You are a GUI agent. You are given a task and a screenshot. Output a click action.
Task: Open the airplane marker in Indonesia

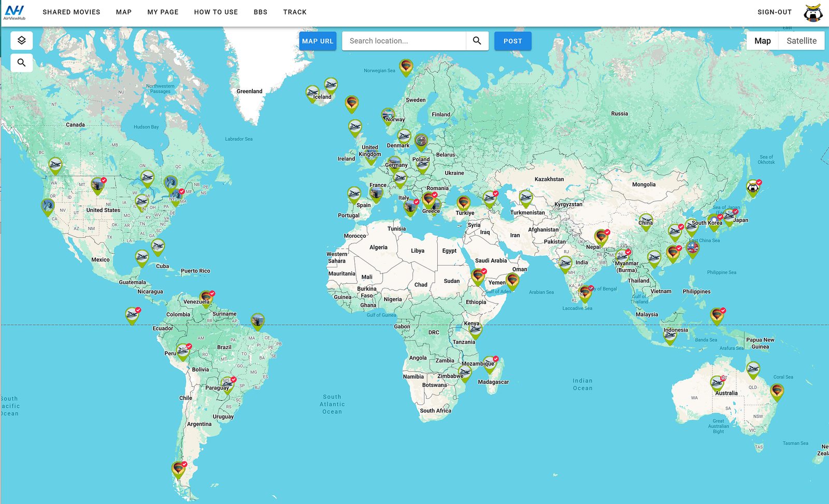[670, 337]
